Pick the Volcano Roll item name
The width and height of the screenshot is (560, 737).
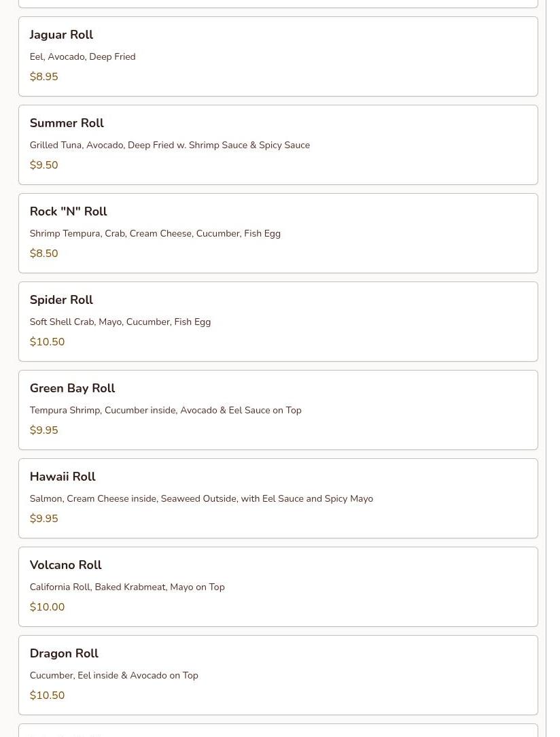click(65, 565)
